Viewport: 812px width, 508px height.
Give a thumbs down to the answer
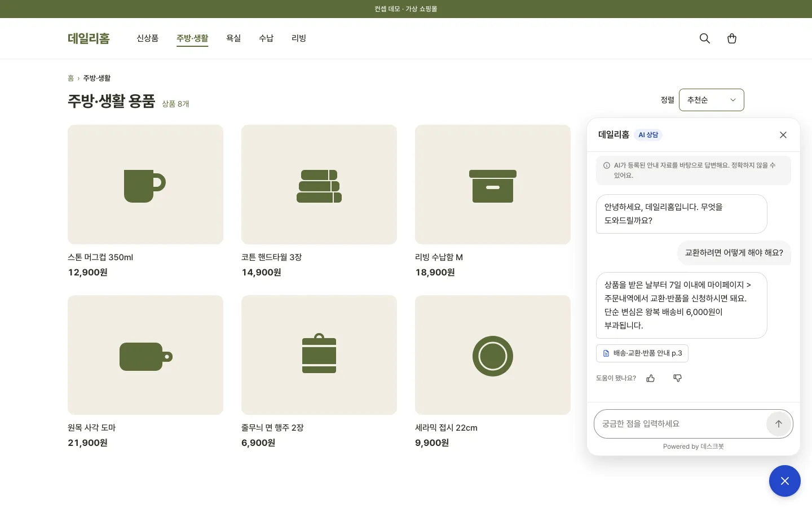pyautogui.click(x=678, y=378)
